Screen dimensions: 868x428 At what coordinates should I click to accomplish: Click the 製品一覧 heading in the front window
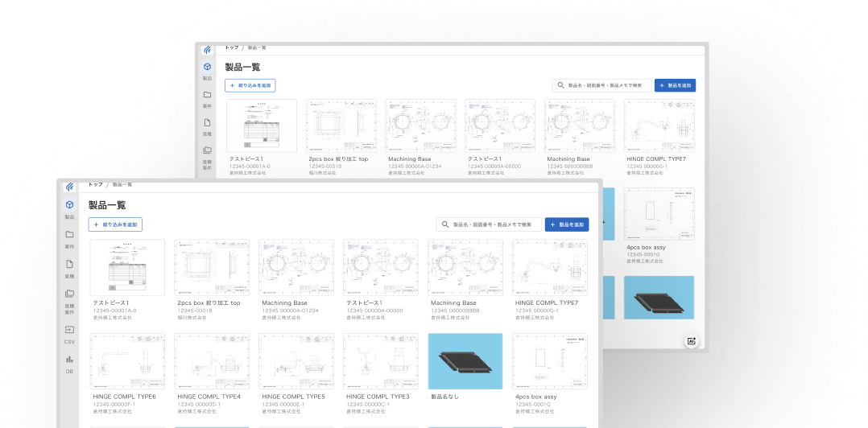click(x=107, y=205)
